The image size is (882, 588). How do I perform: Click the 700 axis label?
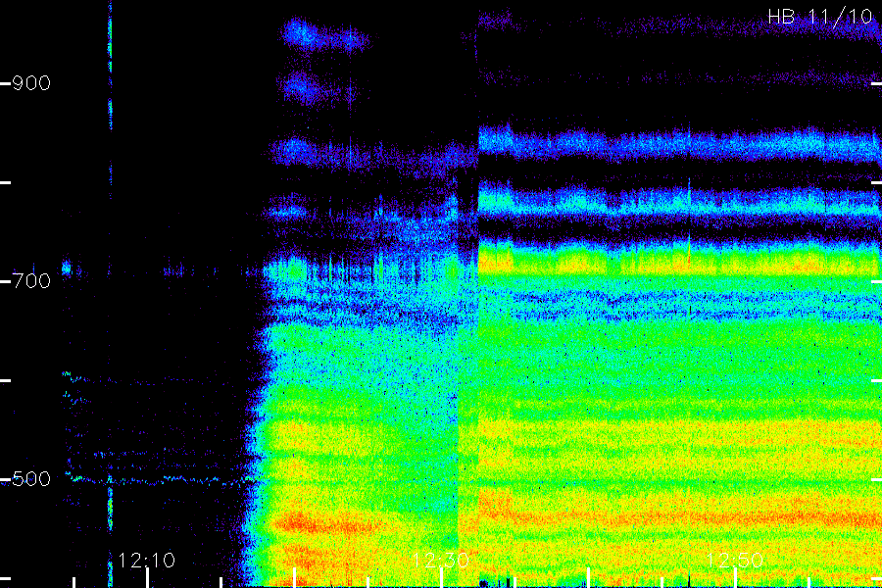(x=31, y=281)
